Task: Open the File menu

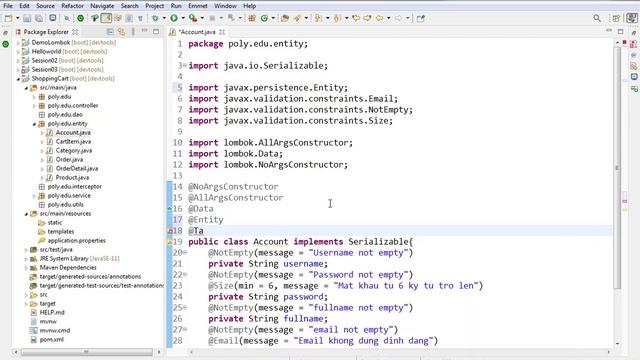Action: click(8, 6)
